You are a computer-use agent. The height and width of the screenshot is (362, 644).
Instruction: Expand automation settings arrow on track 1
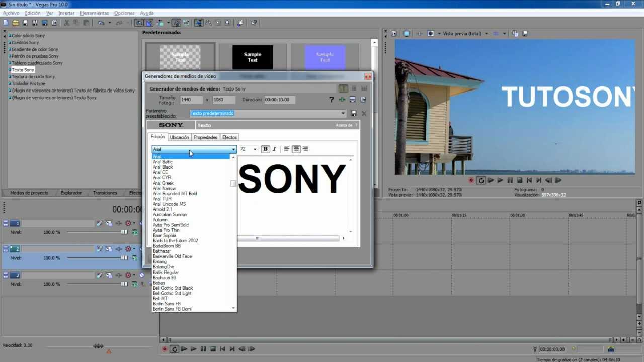pos(134,223)
